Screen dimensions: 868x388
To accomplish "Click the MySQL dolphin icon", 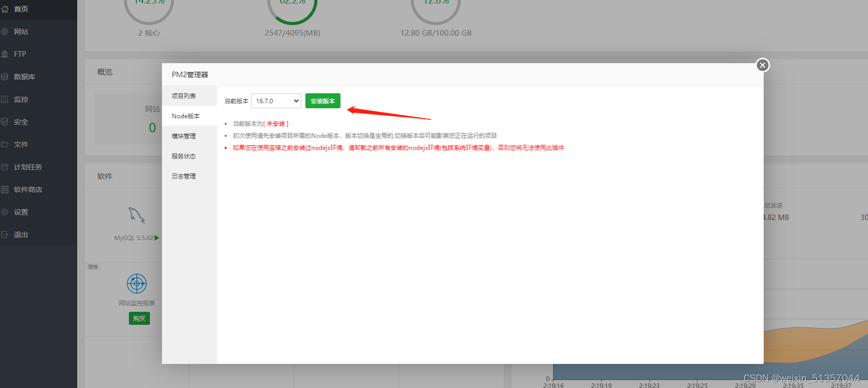I will pyautogui.click(x=136, y=215).
